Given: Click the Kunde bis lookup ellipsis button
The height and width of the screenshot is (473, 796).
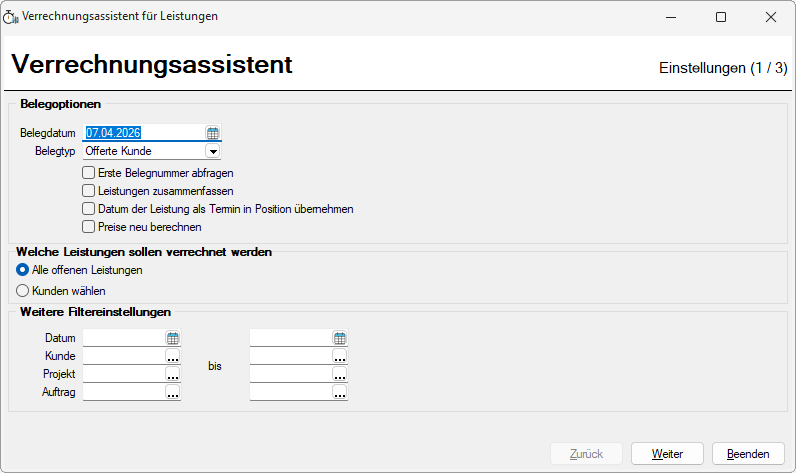Looking at the screenshot, I should [x=339, y=357].
